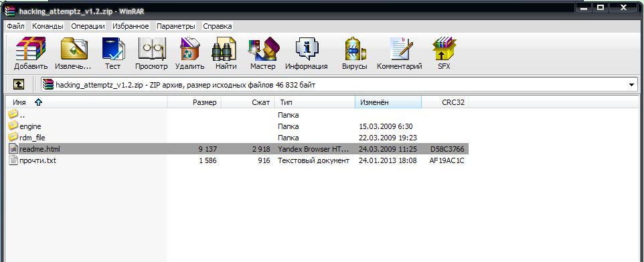Click the 1 586 size value
This screenshot has height=262, width=644.
pyautogui.click(x=208, y=160)
